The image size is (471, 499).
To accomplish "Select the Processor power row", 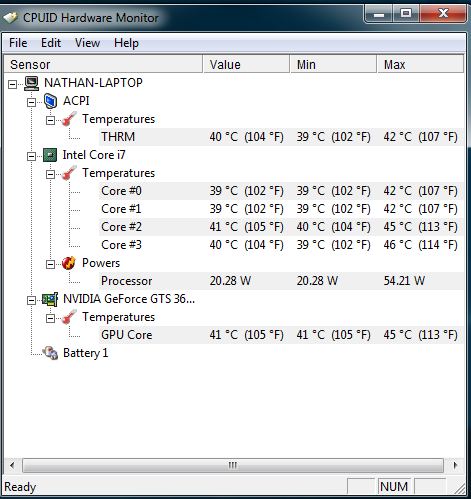I will [x=281, y=281].
